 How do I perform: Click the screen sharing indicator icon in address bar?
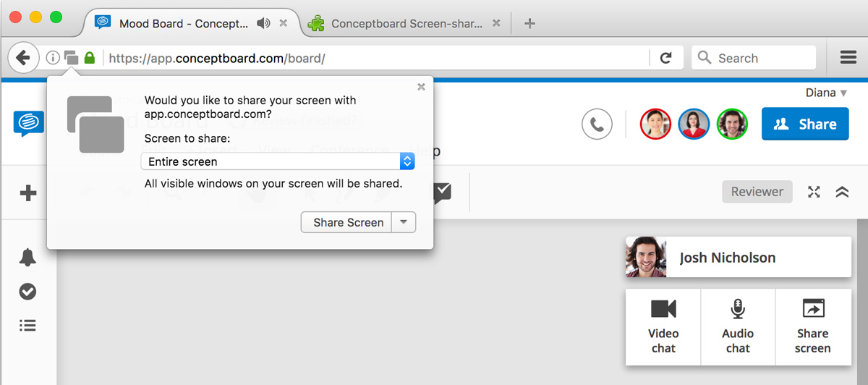point(71,58)
